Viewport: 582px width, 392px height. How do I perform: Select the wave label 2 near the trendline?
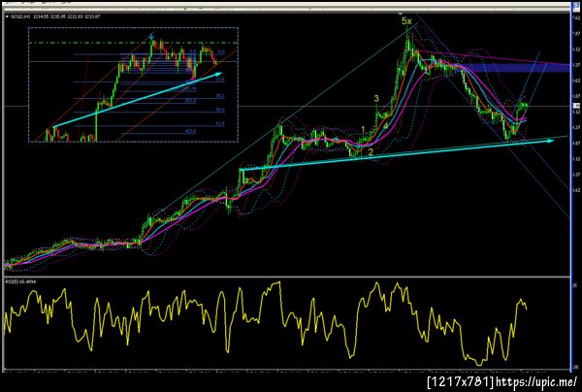click(371, 152)
